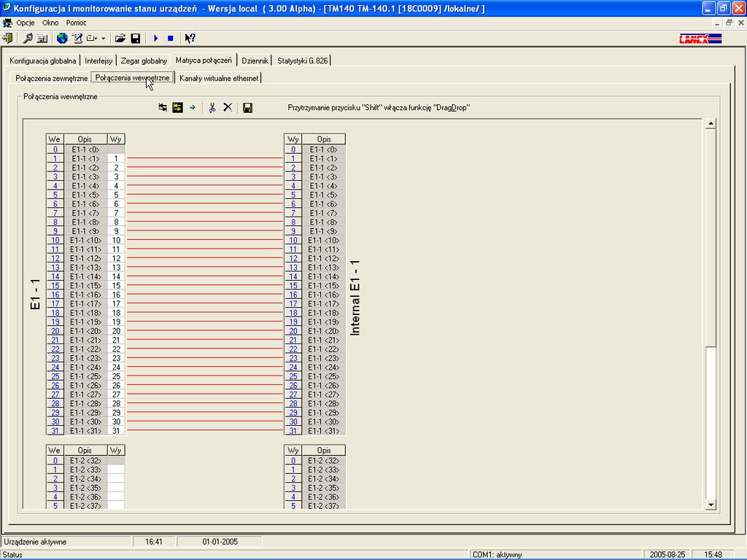
Task: Click the Internal table Opis cell E1-1 <29>
Action: (323, 413)
